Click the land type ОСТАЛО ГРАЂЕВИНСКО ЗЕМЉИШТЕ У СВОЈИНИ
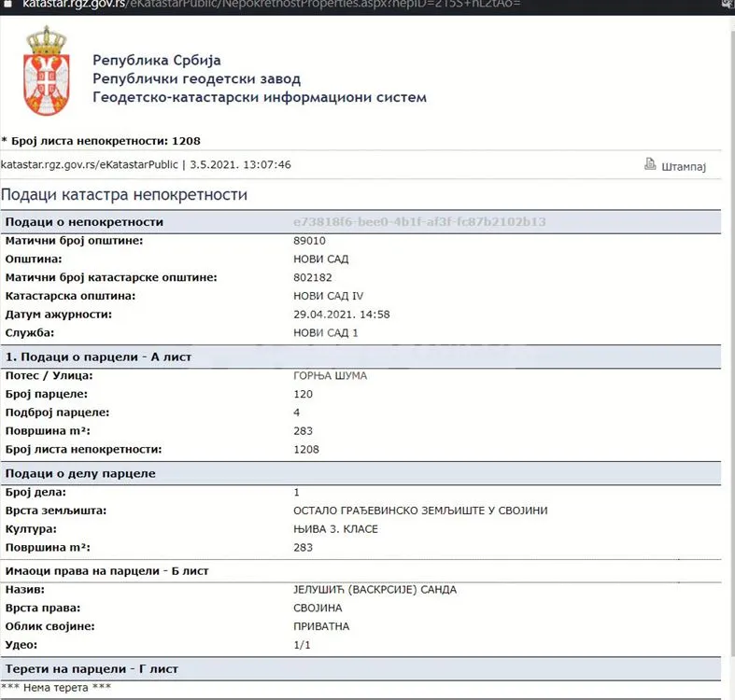 420,511
